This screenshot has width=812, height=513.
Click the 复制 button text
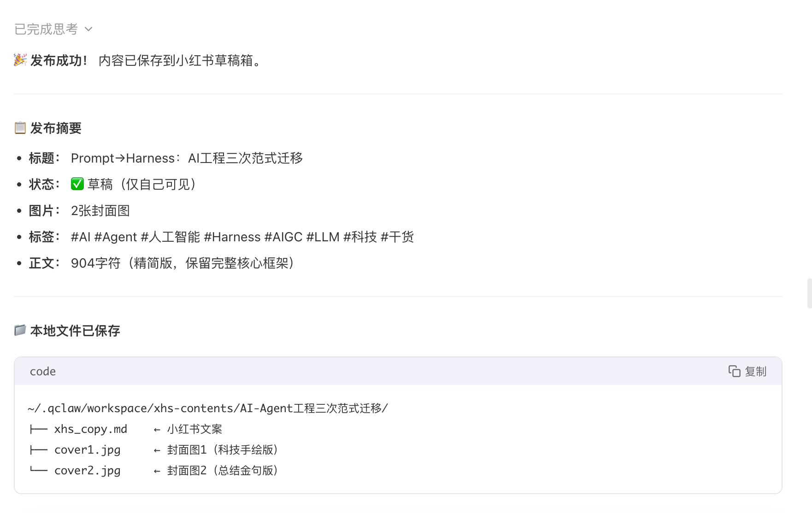pos(756,371)
